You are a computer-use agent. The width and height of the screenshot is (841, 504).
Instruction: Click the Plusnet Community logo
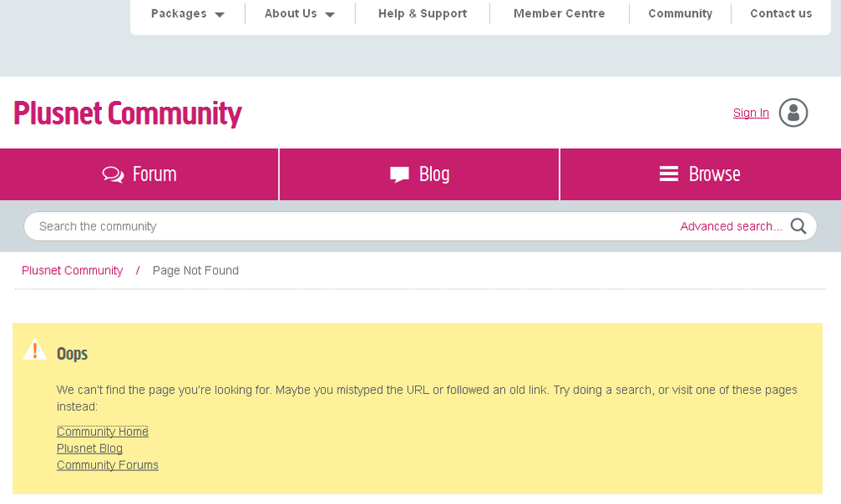point(126,113)
